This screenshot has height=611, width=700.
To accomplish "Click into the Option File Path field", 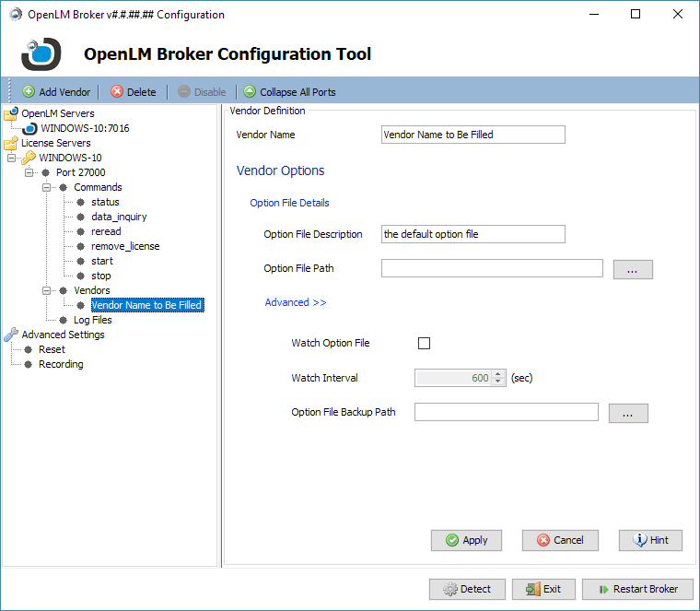I will tap(492, 268).
